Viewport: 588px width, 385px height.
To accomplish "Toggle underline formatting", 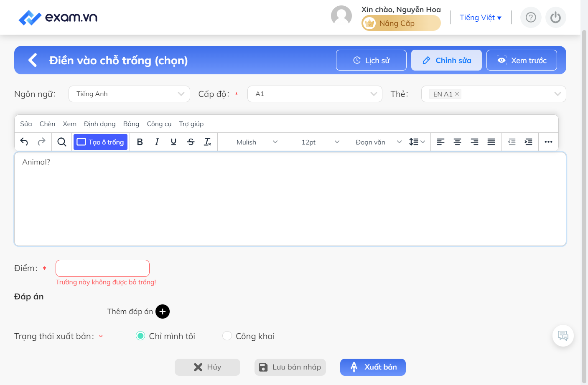I will (x=173, y=142).
